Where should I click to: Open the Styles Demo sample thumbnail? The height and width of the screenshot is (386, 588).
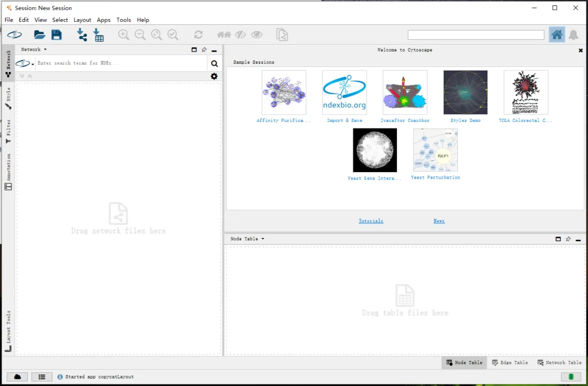[465, 92]
